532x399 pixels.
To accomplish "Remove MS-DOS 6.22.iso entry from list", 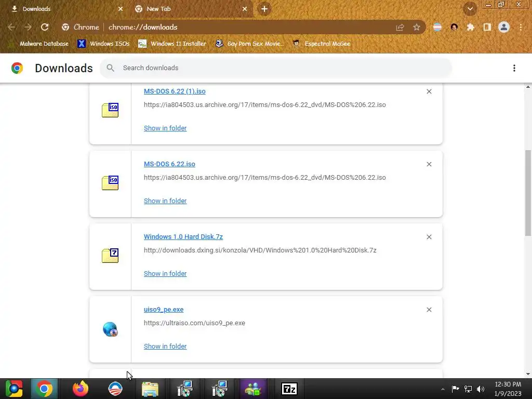I will point(429,164).
